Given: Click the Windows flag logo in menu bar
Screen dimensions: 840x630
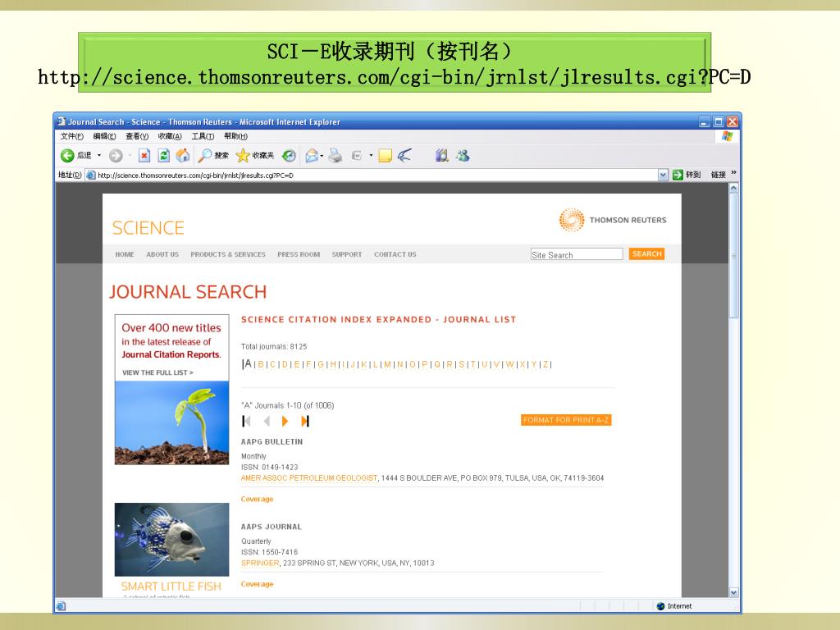Looking at the screenshot, I should pos(727,136).
